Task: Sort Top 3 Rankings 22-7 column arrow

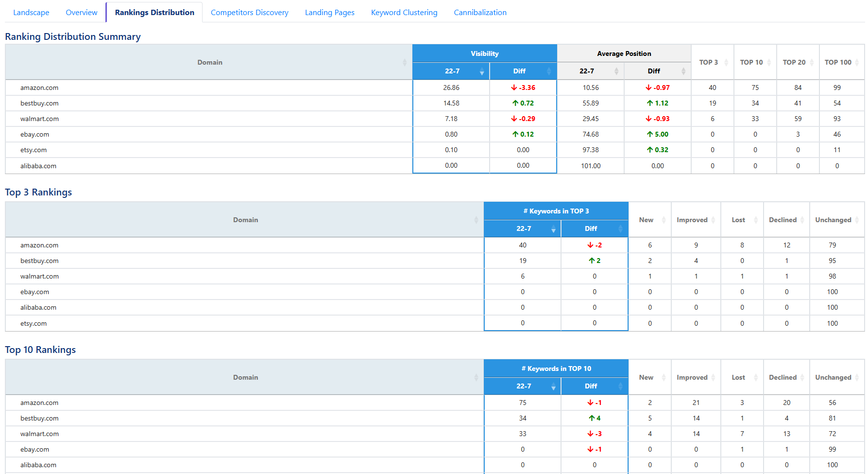Action: pyautogui.click(x=553, y=229)
